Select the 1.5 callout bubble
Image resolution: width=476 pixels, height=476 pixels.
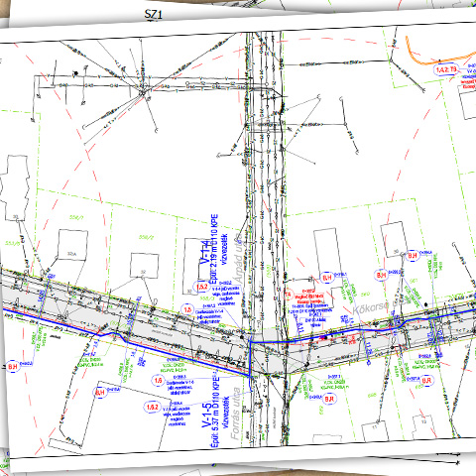click(187, 309)
